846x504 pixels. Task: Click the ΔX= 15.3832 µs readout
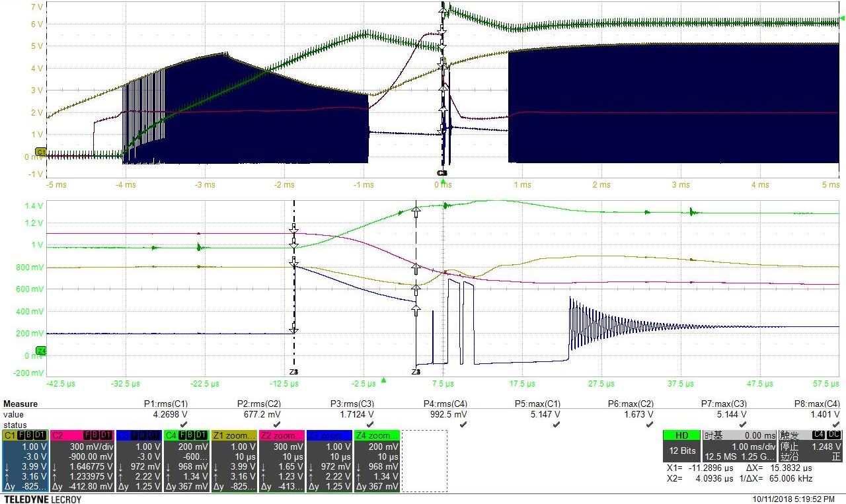tap(779, 468)
